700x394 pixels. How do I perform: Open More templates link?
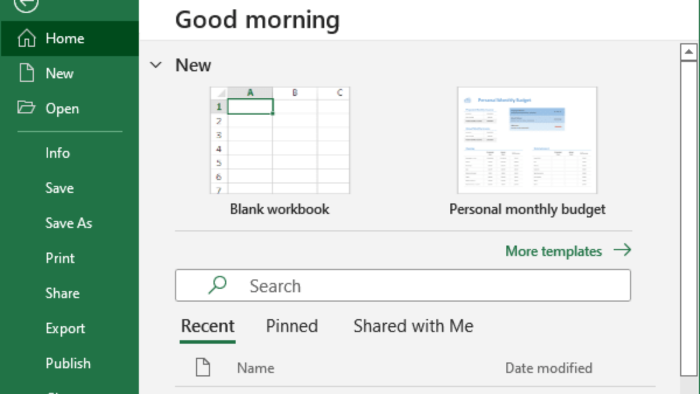pos(554,251)
